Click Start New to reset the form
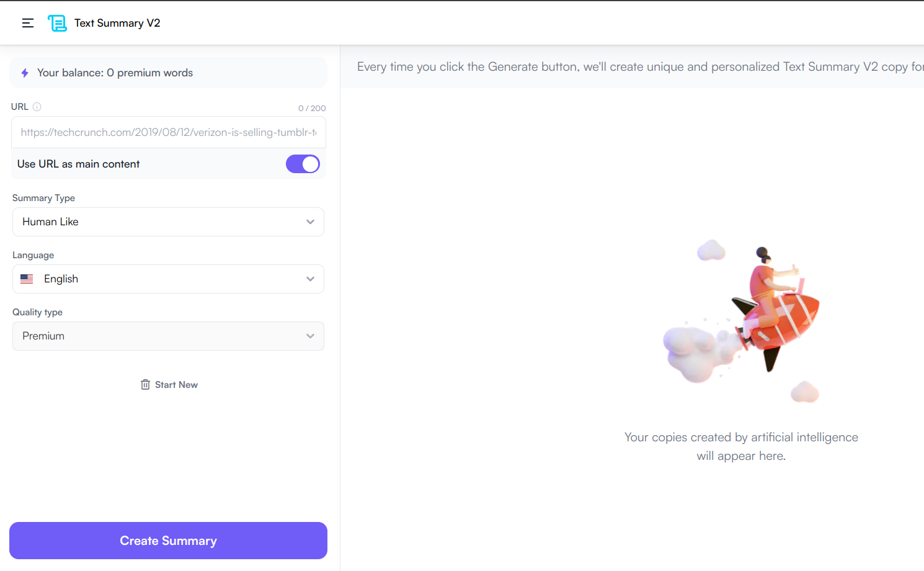This screenshot has width=924, height=571. tap(176, 385)
